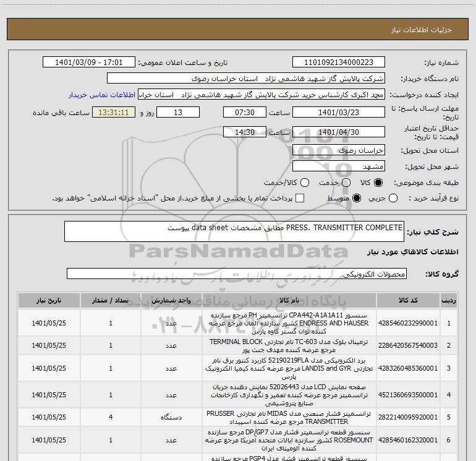
Task: Click the گروه کالا field محصولات الکترونیکی
Action: [236, 274]
